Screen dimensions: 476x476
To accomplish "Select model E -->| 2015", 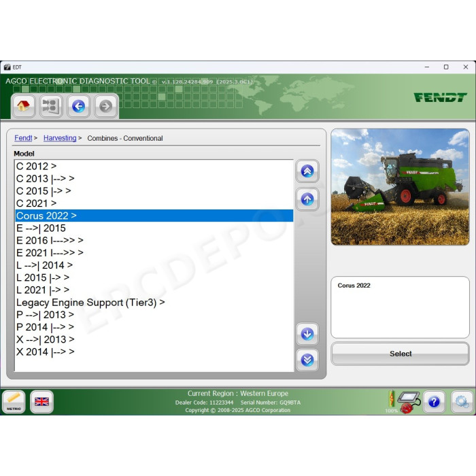I will 154,228.
